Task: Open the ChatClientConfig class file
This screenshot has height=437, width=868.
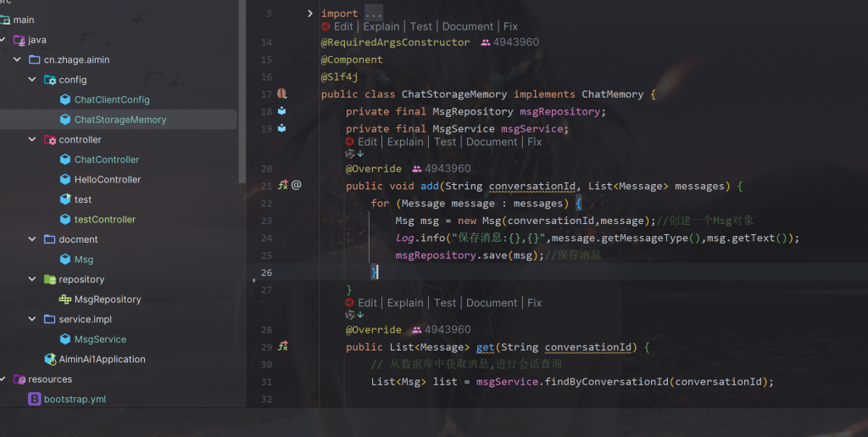Action: click(111, 99)
